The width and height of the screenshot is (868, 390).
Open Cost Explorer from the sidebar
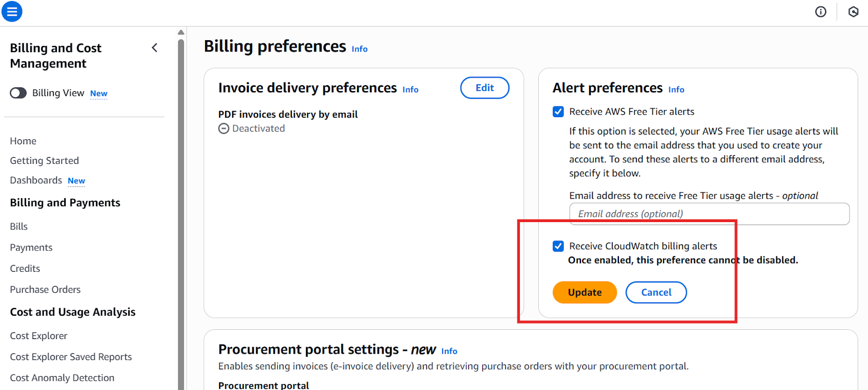[x=39, y=335]
